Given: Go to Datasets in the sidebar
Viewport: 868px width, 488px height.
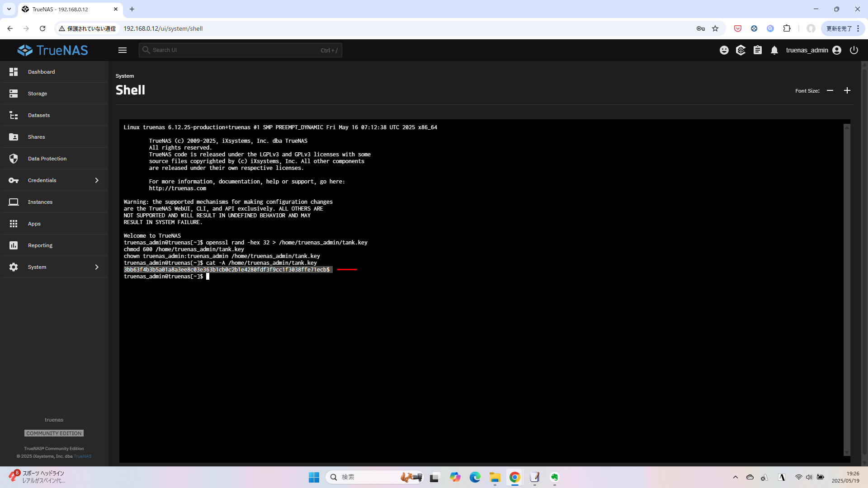Looking at the screenshot, I should 54,115.
